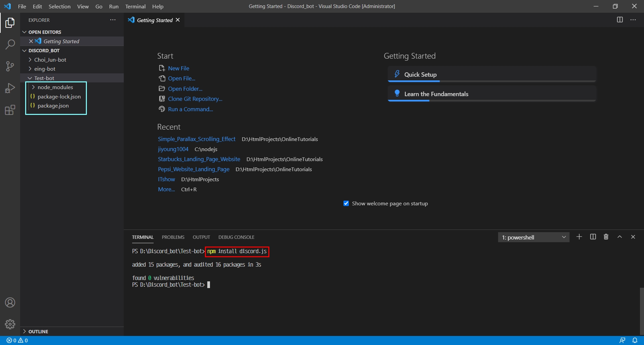Open the Accounts icon in activity bar

point(10,302)
